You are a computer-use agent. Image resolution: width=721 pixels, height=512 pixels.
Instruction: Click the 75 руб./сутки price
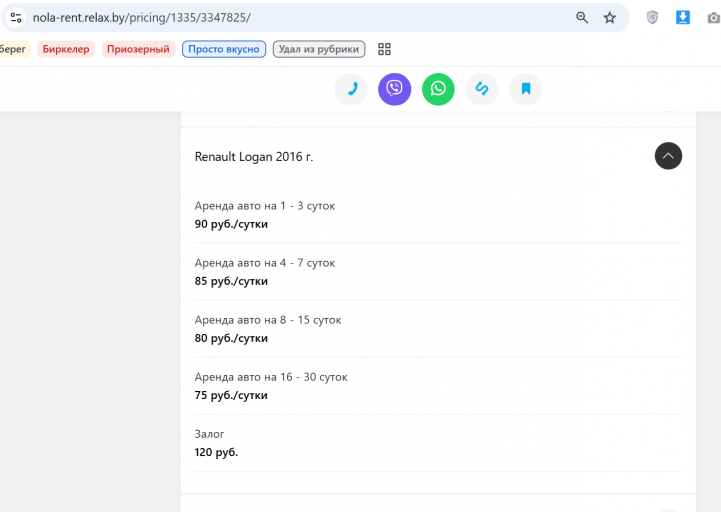pos(231,395)
